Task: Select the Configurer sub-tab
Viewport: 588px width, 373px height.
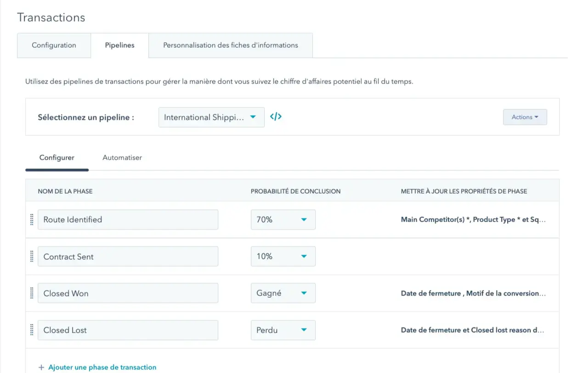Action: (x=57, y=157)
